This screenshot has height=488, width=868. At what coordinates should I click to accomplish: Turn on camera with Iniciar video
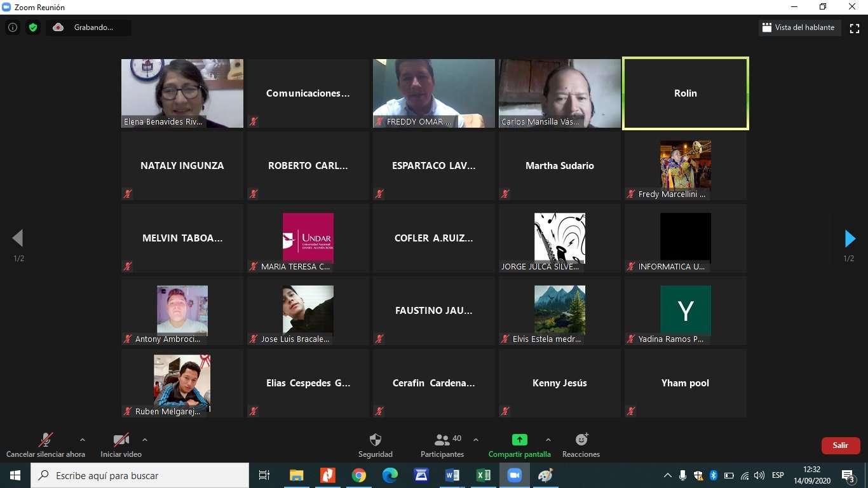click(x=121, y=440)
